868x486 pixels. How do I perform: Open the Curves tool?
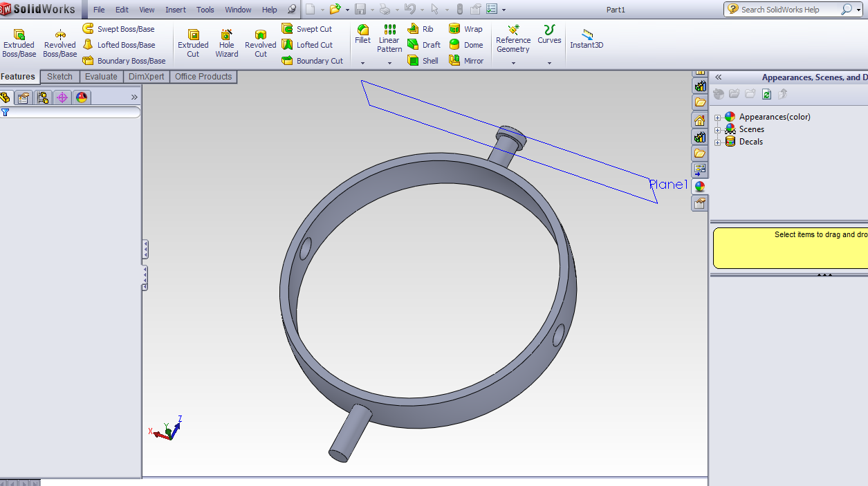tap(549, 35)
